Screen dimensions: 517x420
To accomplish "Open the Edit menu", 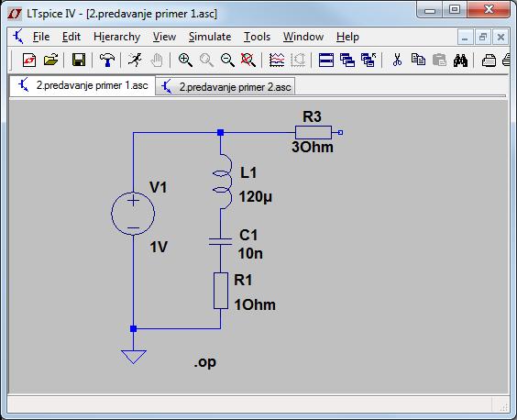I will click(71, 37).
